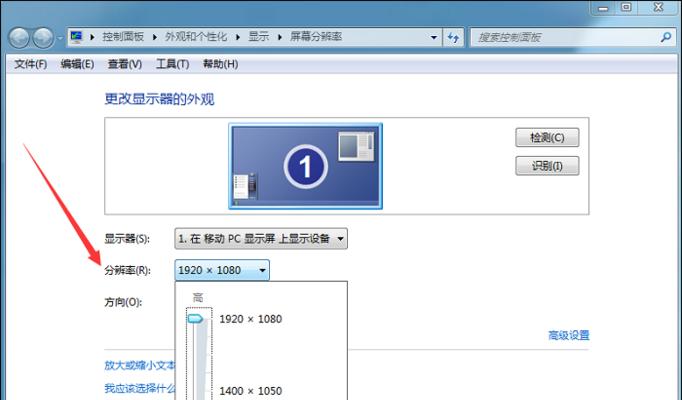682x400 pixels.
Task: Expand the arrow before 控制面板 breadcrumb
Action: (x=92, y=37)
